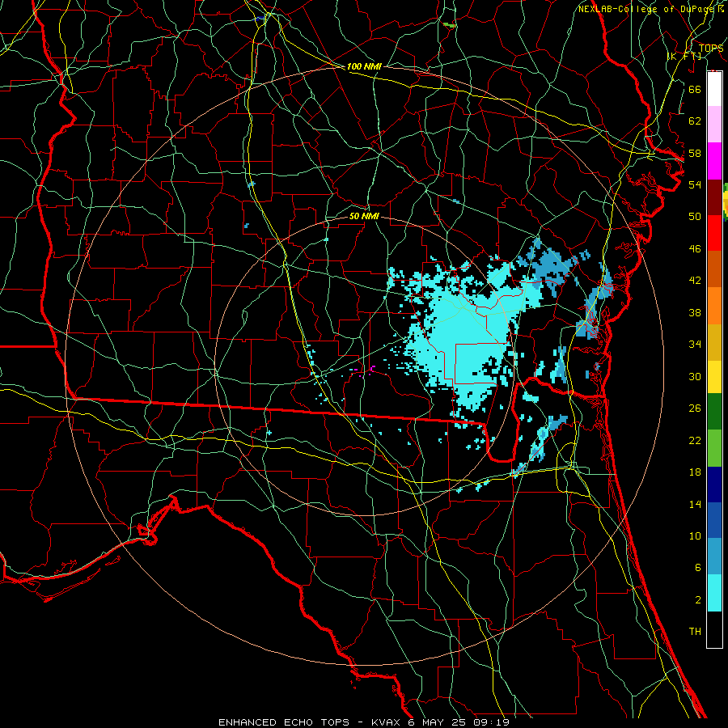This screenshot has height=728, width=728.
Task: Click the "NEXLAB-College of DuPage" credit text
Action: [647, 9]
